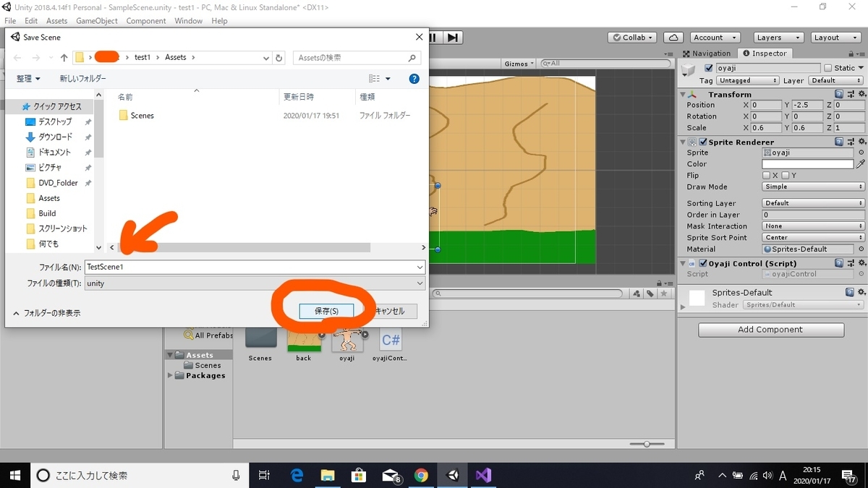Image resolution: width=868 pixels, height=488 pixels.
Task: Open the 整理 organize dropdown
Action: click(28, 79)
